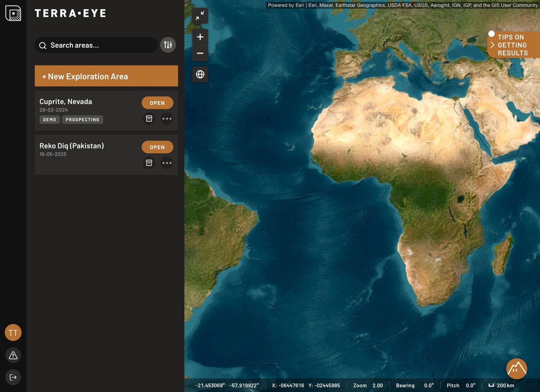
Task: Click the warning triangle icon
Action: click(13, 355)
